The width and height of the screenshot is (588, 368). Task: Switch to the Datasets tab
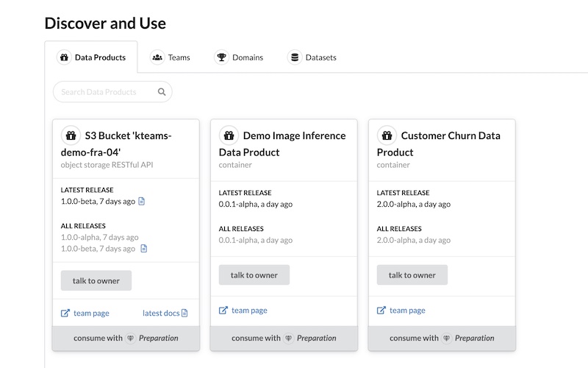coord(312,57)
